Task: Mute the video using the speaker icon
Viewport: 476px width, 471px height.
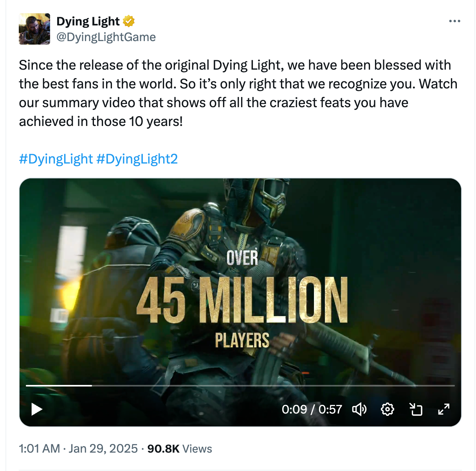Action: click(x=359, y=409)
